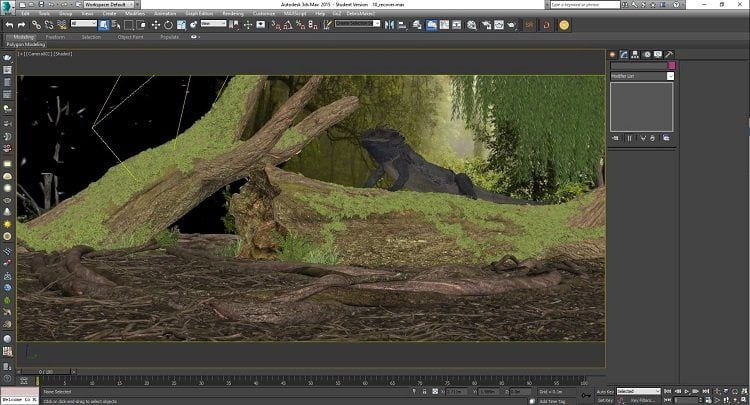This screenshot has width=750, height=405.
Task: Open the Selected key filter dropdown
Action: pyautogui.click(x=639, y=392)
